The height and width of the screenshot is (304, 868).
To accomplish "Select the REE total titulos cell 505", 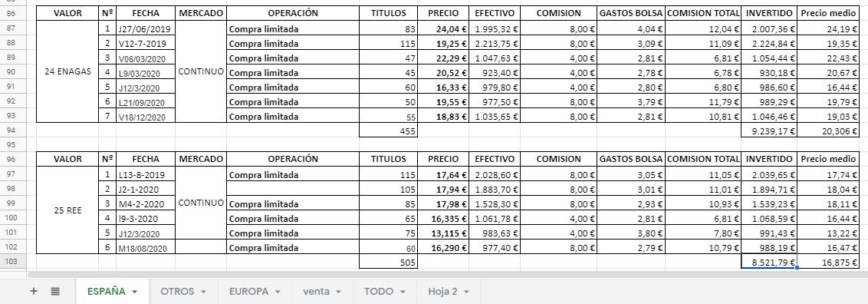I will coord(388,263).
